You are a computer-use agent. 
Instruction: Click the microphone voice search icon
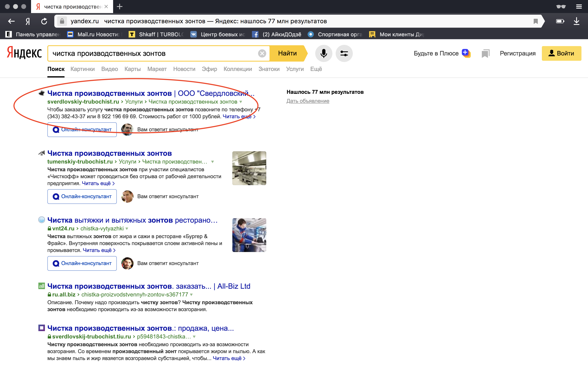[x=323, y=53]
